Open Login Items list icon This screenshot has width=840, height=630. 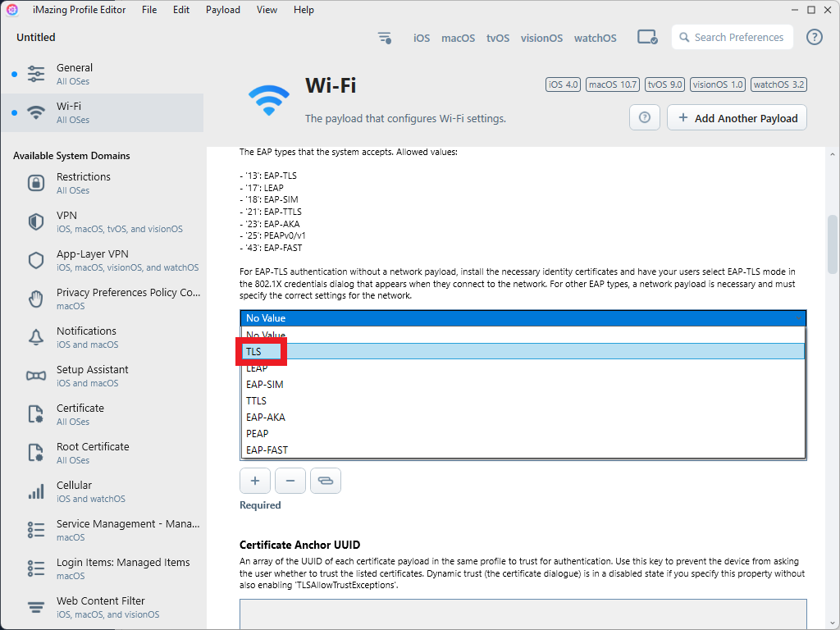(36, 569)
